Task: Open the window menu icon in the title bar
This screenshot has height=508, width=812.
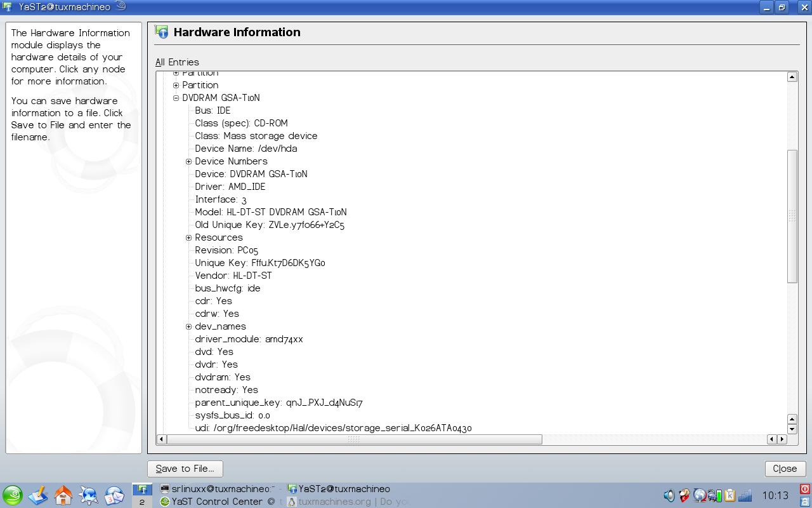Action: 8,7
